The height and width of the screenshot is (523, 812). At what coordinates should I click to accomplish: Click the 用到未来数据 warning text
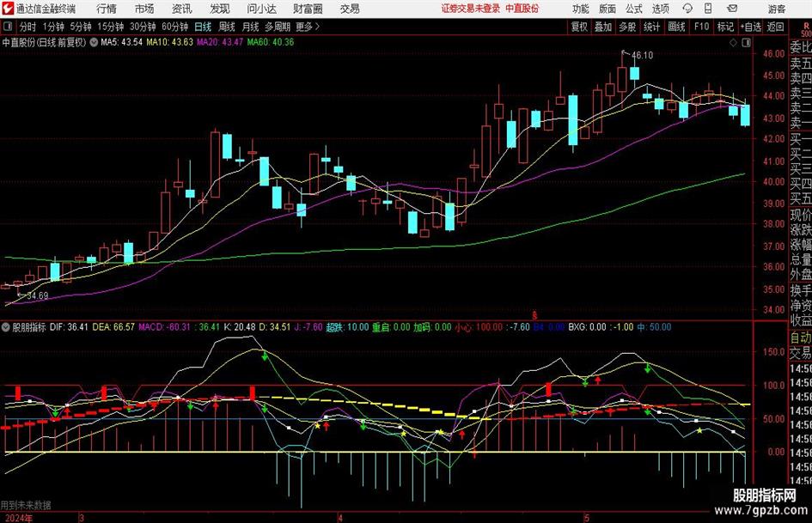[26, 505]
